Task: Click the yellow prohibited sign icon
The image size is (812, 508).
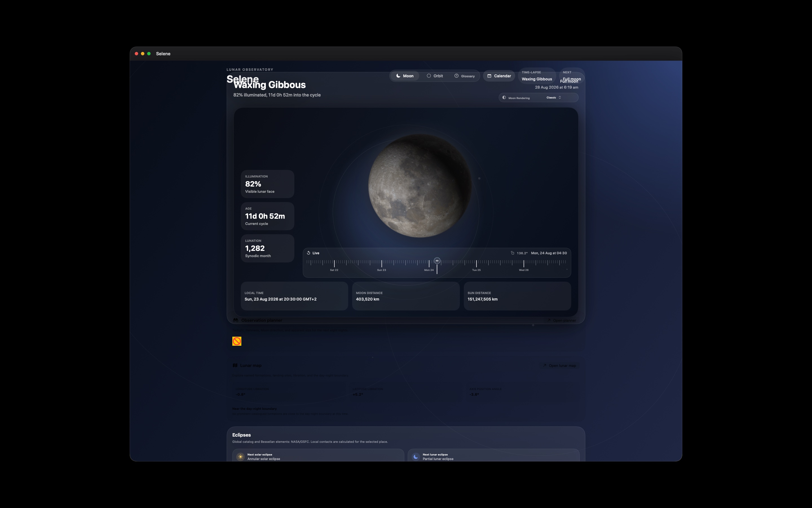Action: click(x=237, y=341)
